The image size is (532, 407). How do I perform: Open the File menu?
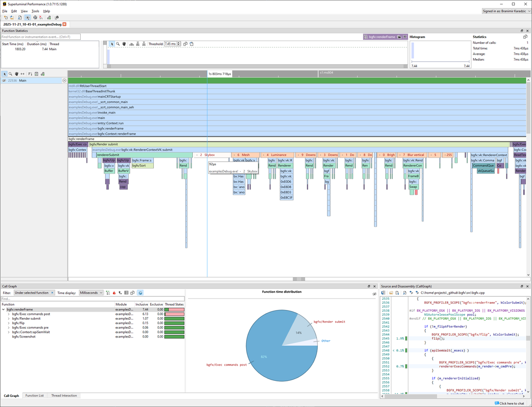(x=5, y=11)
